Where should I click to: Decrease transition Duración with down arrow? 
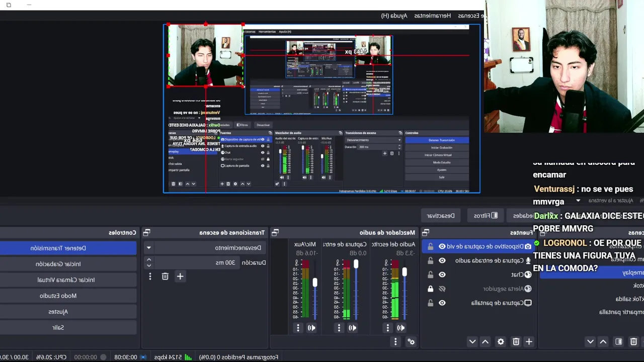click(148, 265)
